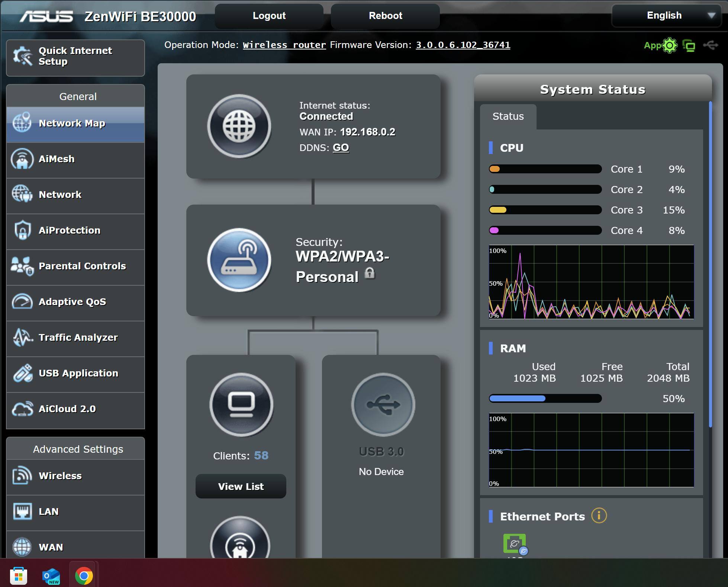Viewport: 728px width, 587px height.
Task: Click the ASUS App gear icon
Action: [670, 45]
